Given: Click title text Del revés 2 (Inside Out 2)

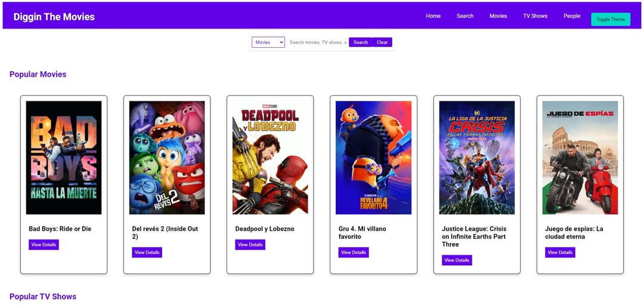Looking at the screenshot, I should (x=165, y=232).
